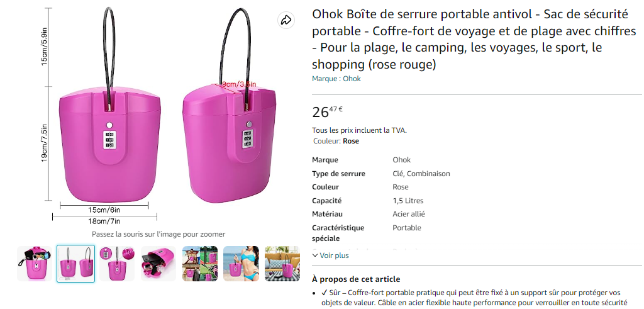Select the four-photo collage thumbnail
The height and width of the screenshot is (309, 644).
click(200, 263)
